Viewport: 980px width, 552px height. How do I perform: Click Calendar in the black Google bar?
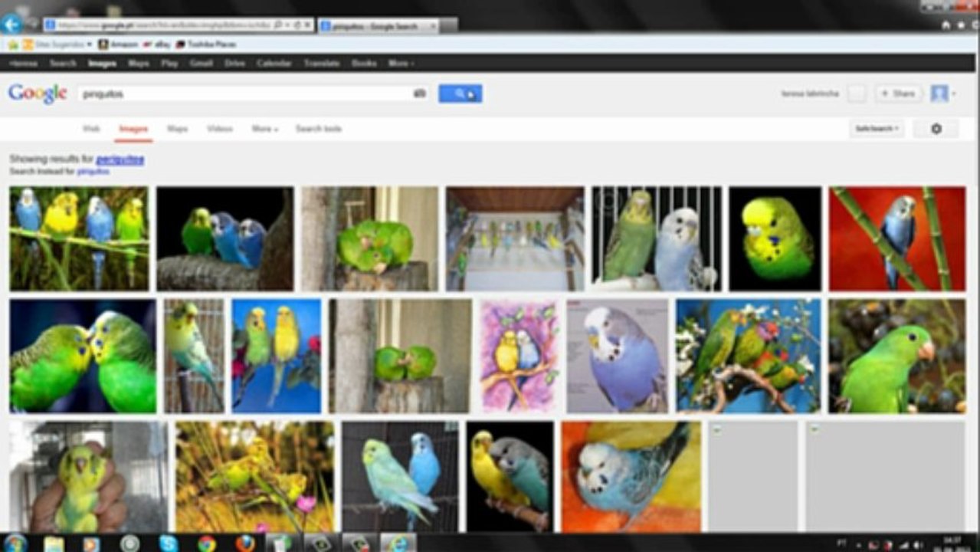(x=274, y=63)
